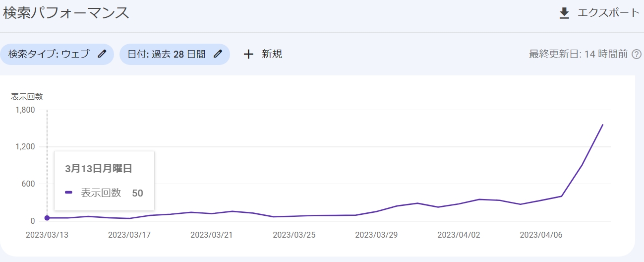The height and width of the screenshot is (262, 644).
Task: Click the export download arrow icon
Action: tap(564, 13)
